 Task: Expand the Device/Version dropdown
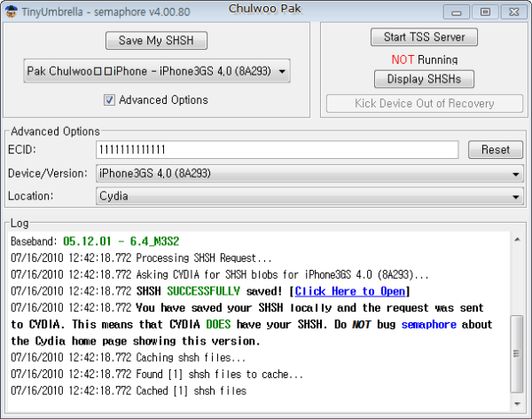pos(309,174)
